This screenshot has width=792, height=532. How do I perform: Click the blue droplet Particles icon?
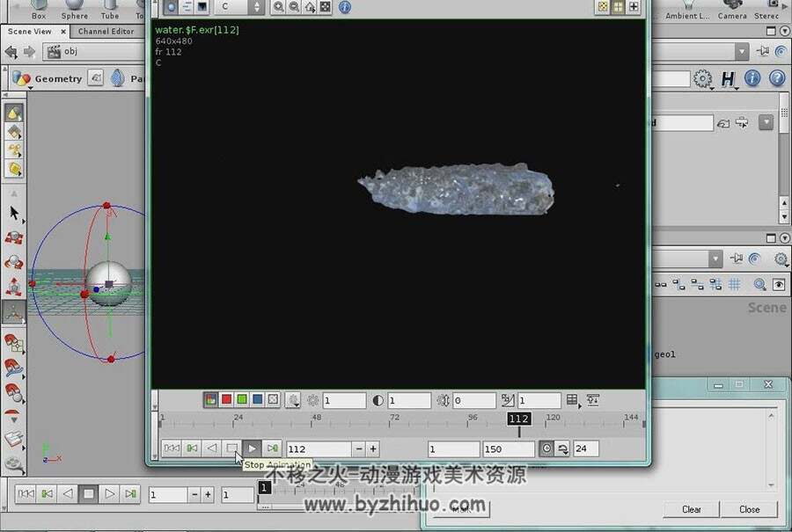click(118, 78)
